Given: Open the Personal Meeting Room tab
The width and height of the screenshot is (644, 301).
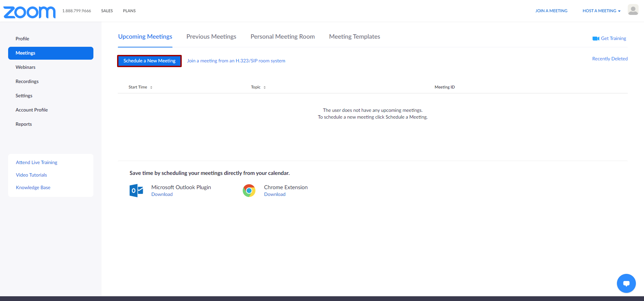Looking at the screenshot, I should (x=283, y=37).
